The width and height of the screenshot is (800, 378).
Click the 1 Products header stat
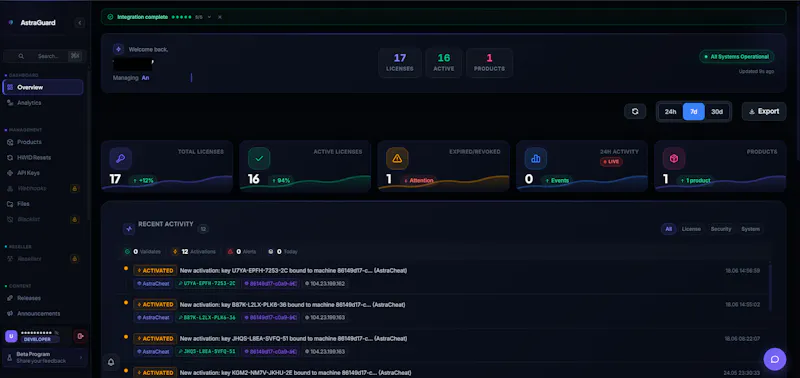(489, 63)
